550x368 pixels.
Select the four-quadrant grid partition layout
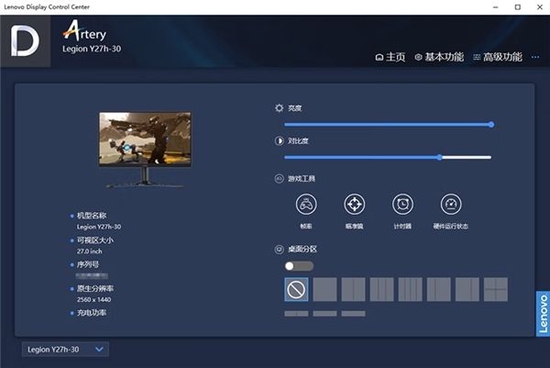click(x=496, y=289)
